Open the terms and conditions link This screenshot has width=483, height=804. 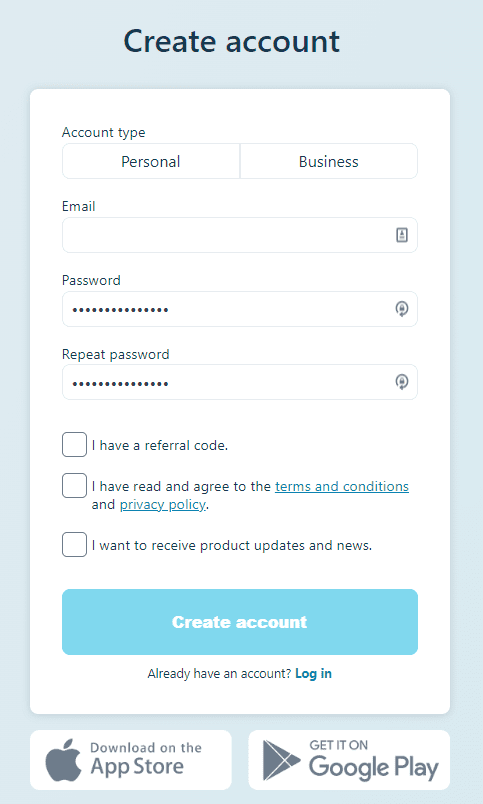click(x=342, y=486)
